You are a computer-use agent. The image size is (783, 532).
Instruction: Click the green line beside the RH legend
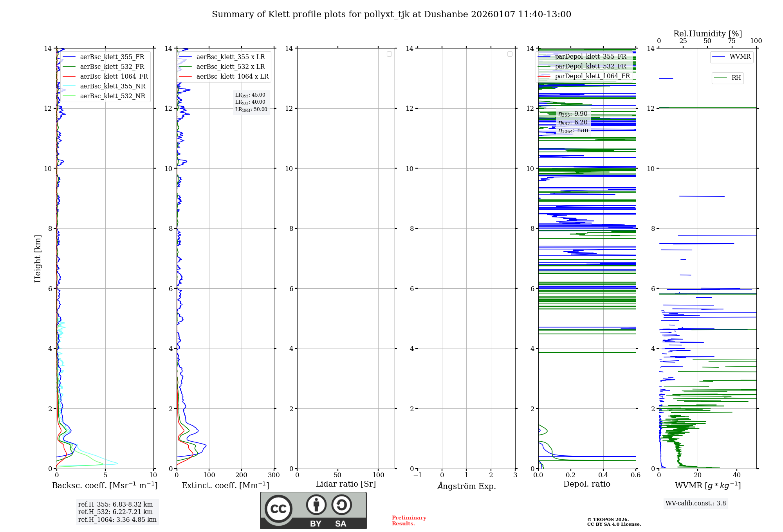[720, 78]
